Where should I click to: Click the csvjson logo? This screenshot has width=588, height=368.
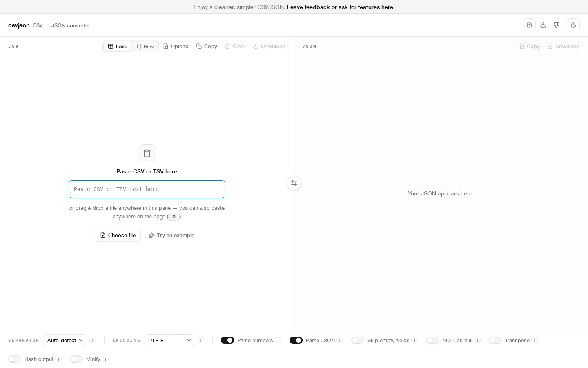tap(19, 25)
